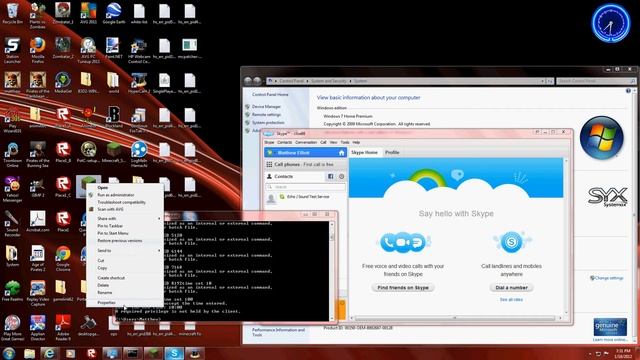Image resolution: width=640 pixels, height=360 pixels.
Task: Select the AVG PC Tuneup 2011 icon
Action: click(x=88, y=50)
